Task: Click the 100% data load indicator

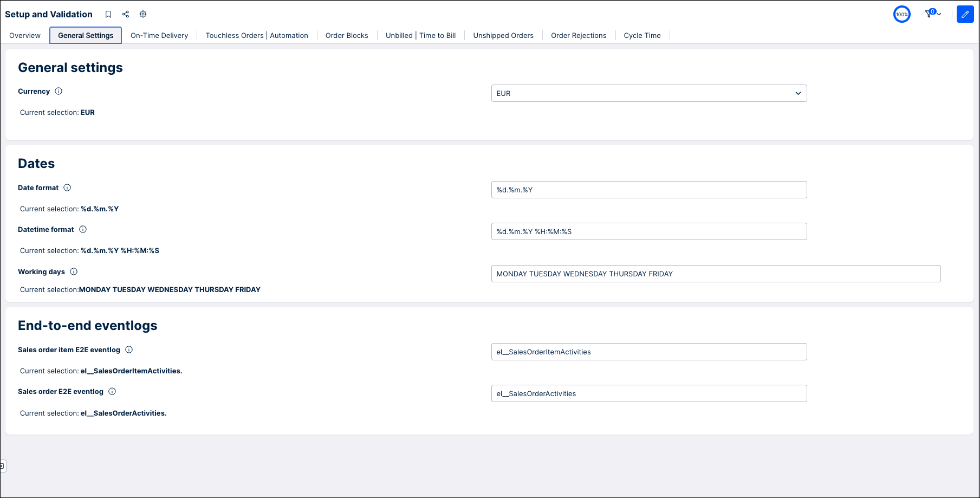Action: [x=902, y=14]
